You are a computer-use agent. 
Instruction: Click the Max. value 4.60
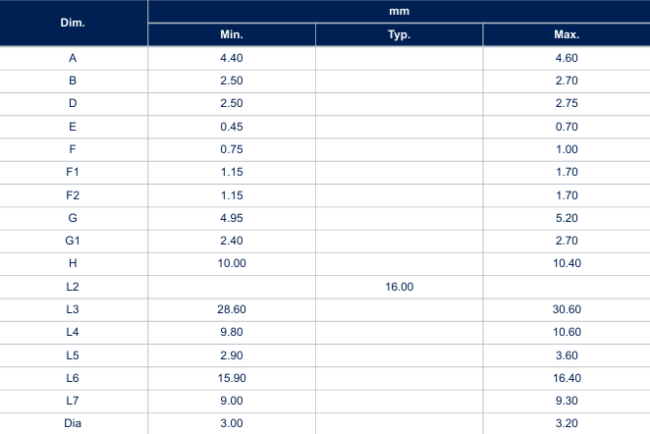point(566,58)
